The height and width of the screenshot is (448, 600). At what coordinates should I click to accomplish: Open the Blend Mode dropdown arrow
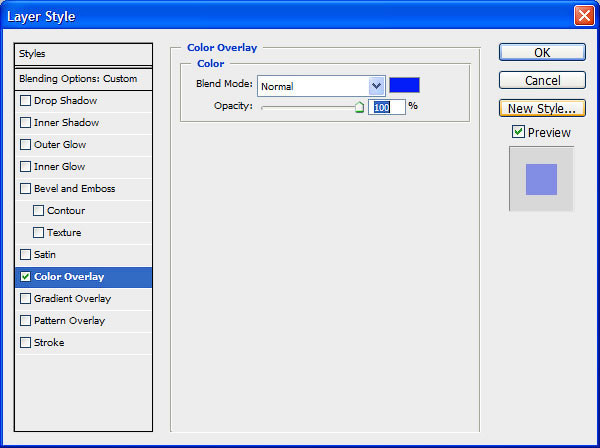pyautogui.click(x=377, y=86)
